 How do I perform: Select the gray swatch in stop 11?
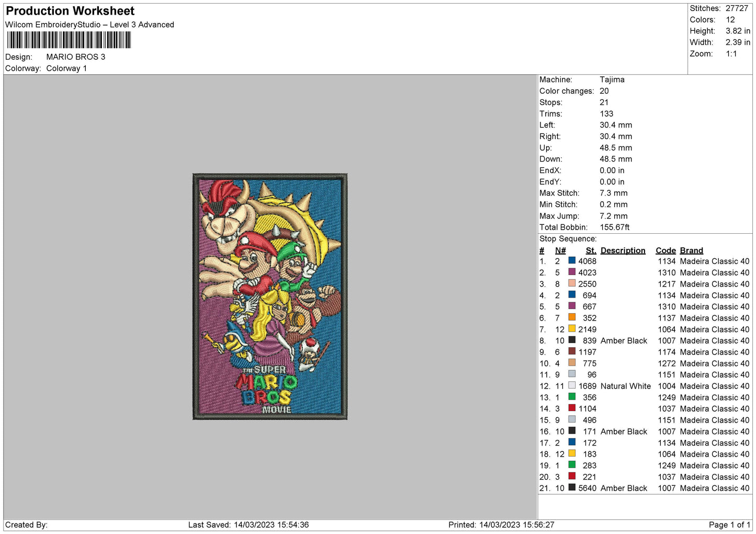click(572, 374)
